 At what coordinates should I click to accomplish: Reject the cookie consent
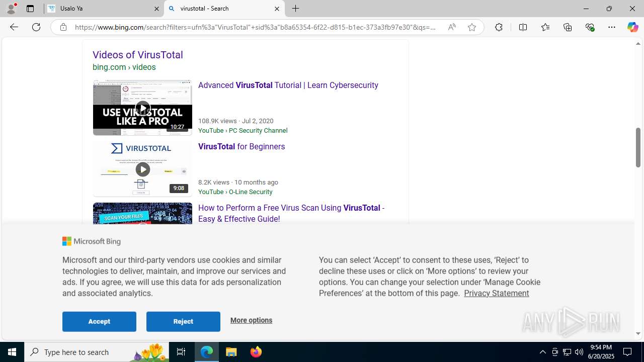point(183,321)
